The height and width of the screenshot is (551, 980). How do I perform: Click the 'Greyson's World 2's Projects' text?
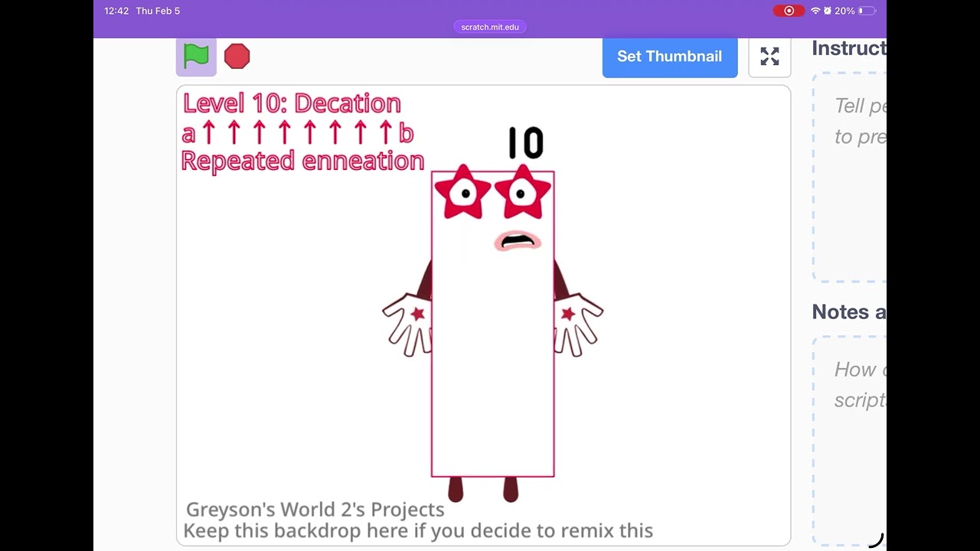pos(315,509)
